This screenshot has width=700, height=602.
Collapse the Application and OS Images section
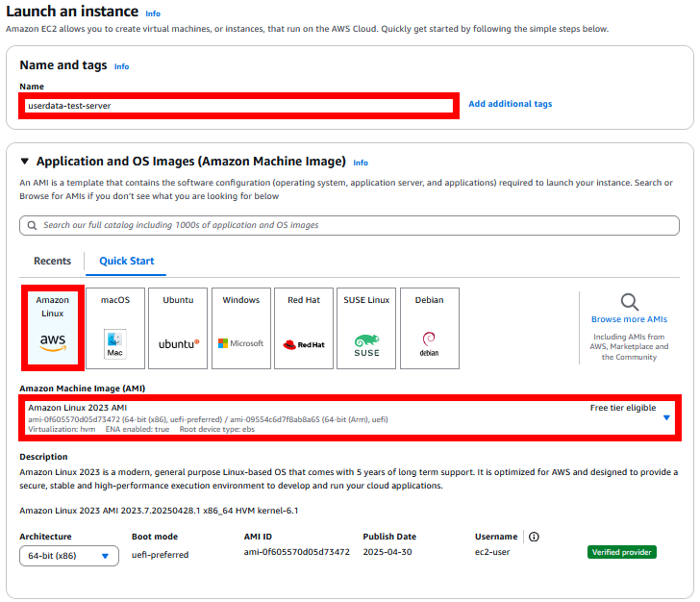pos(25,162)
